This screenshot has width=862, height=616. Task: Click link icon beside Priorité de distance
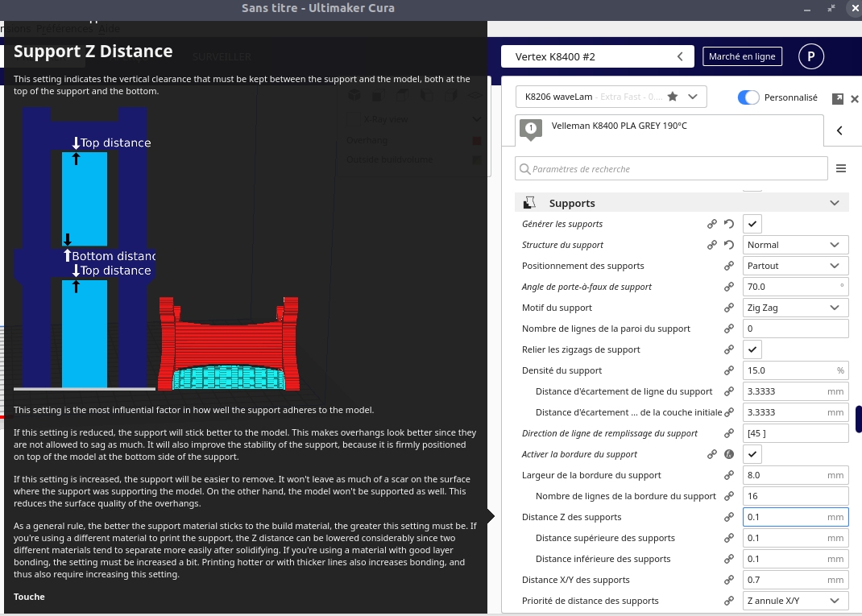pos(729,601)
